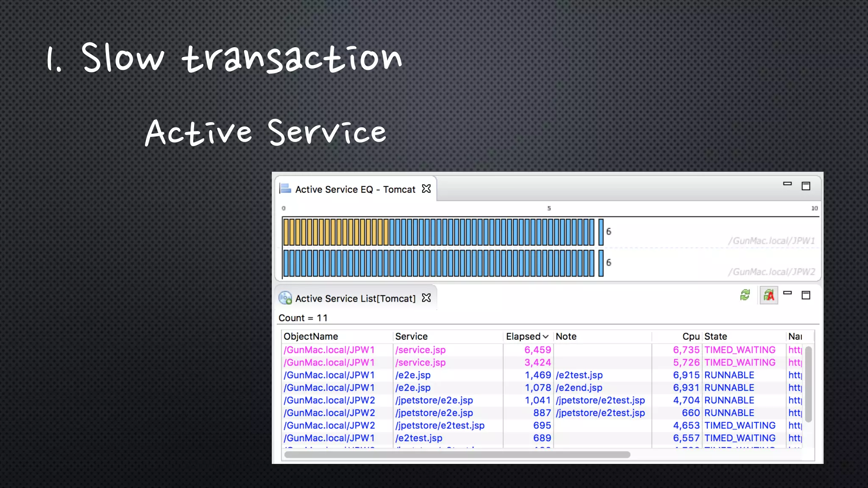Click the ObjectName column header

(311, 336)
